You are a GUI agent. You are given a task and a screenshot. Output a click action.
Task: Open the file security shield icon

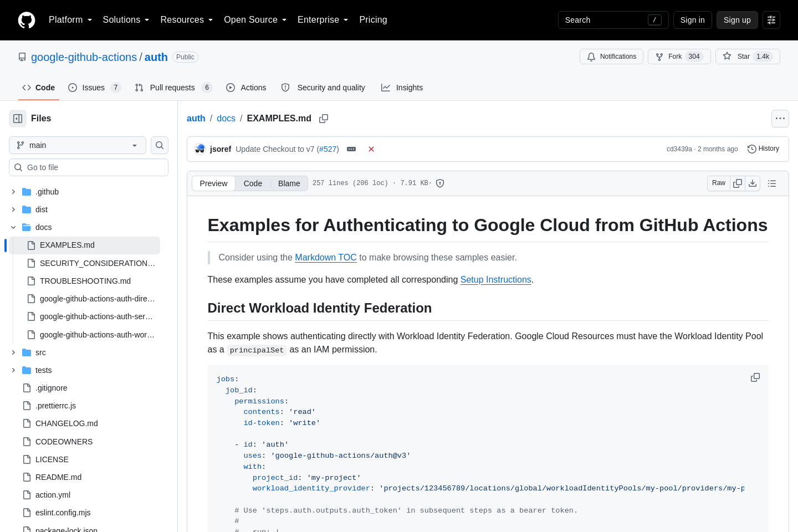coord(440,183)
